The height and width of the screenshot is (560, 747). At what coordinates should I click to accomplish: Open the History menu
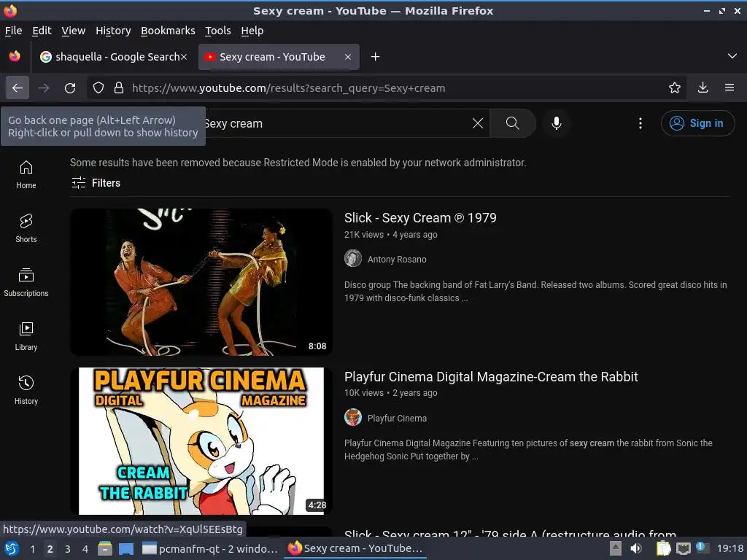click(113, 31)
